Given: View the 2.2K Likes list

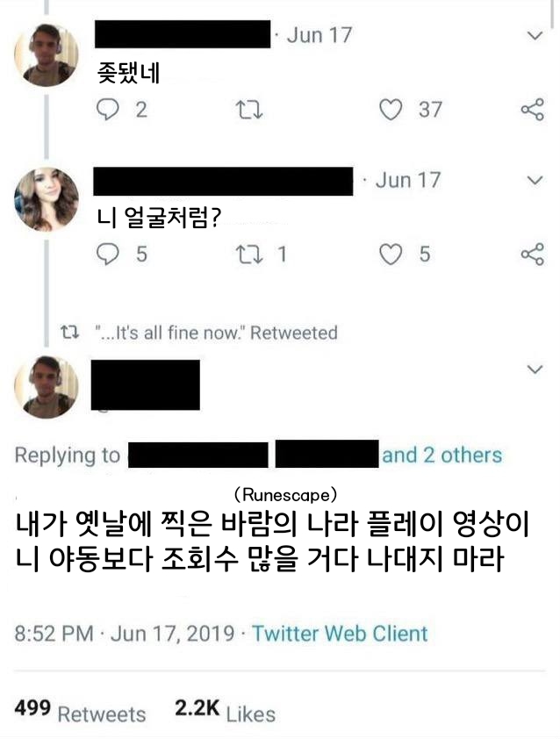Looking at the screenshot, I should click(226, 712).
